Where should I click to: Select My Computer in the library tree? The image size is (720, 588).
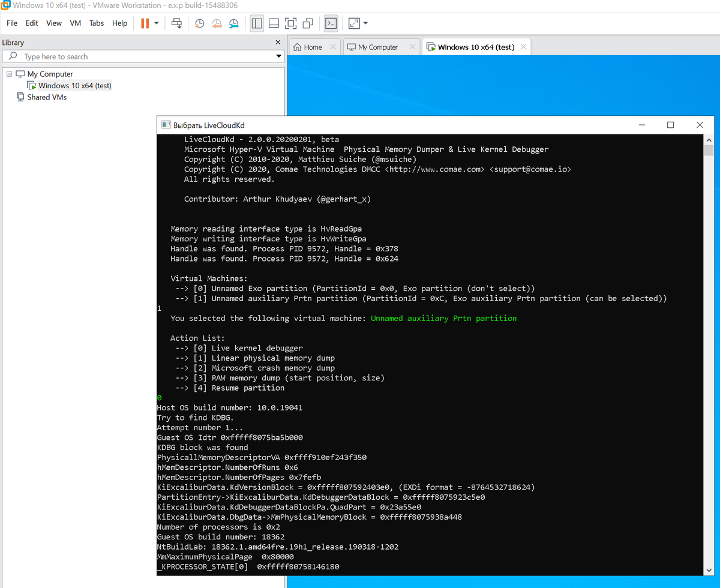coord(50,74)
